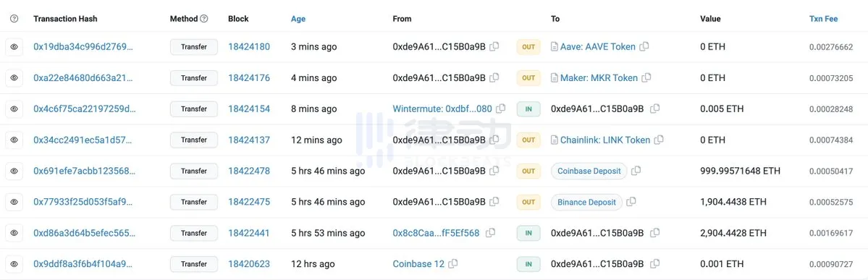This screenshot has height=280, width=868.
Task: Open the Maker: MKR Token contract
Action: [599, 78]
